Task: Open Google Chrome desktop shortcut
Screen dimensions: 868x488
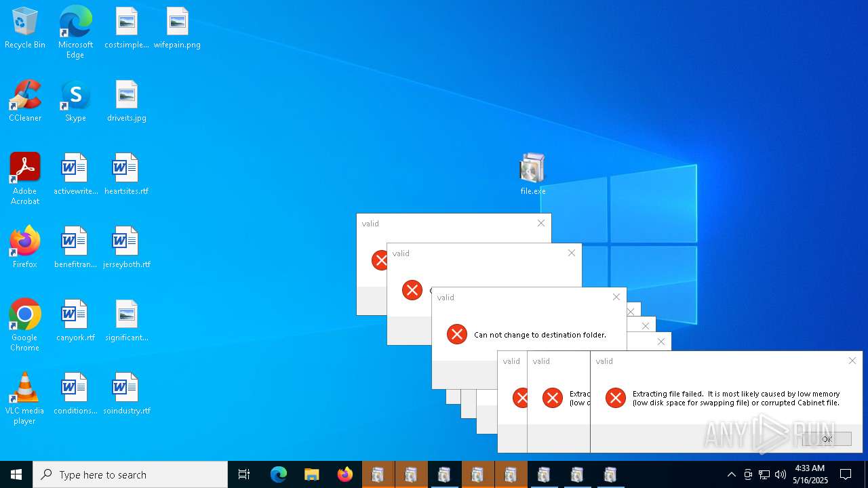Action: tap(25, 325)
